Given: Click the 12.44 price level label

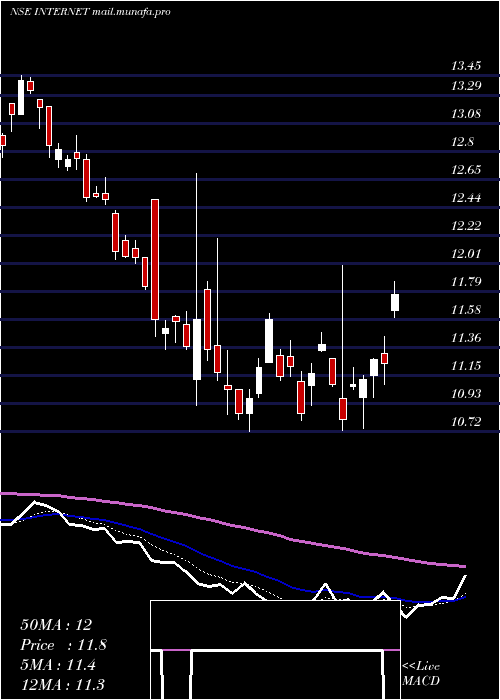Looking at the screenshot, I should tap(466, 198).
